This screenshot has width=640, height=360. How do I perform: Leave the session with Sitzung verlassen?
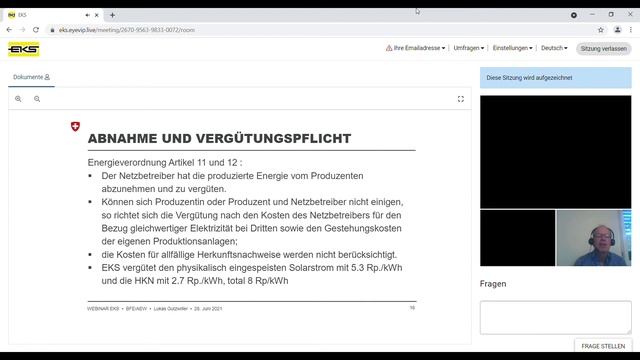tap(604, 49)
